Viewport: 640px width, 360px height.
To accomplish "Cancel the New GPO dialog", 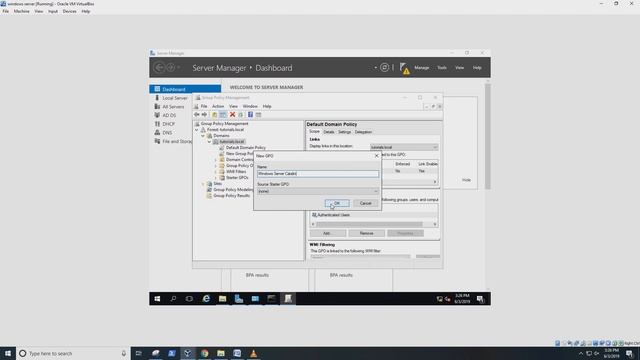I will pos(365,203).
